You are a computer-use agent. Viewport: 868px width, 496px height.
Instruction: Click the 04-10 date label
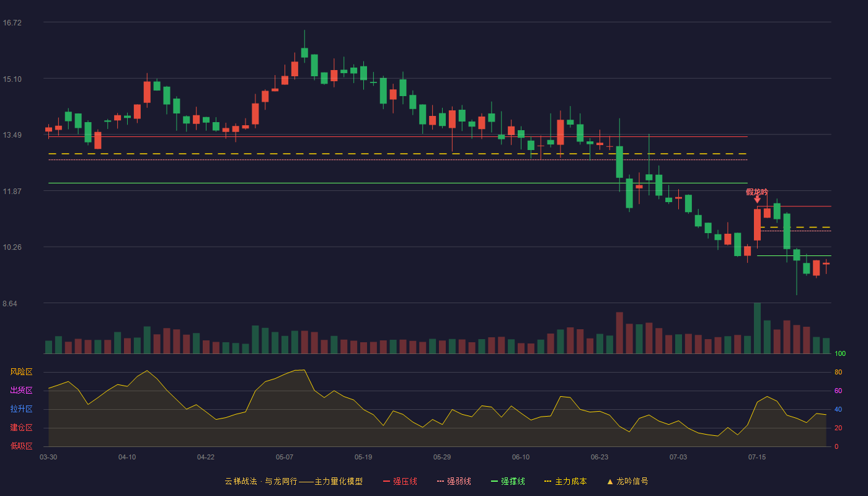[x=127, y=457]
